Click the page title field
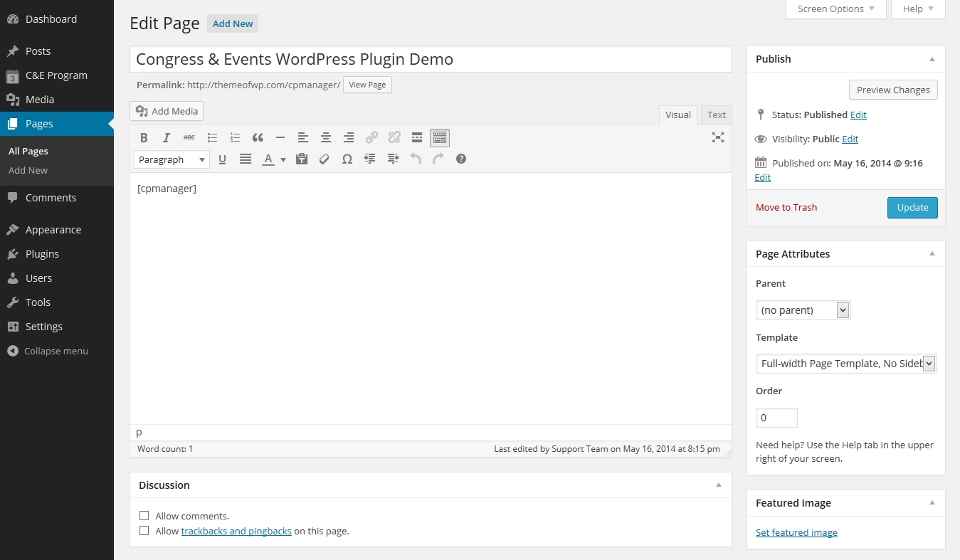Screen dimensions: 960x560 [431, 59]
